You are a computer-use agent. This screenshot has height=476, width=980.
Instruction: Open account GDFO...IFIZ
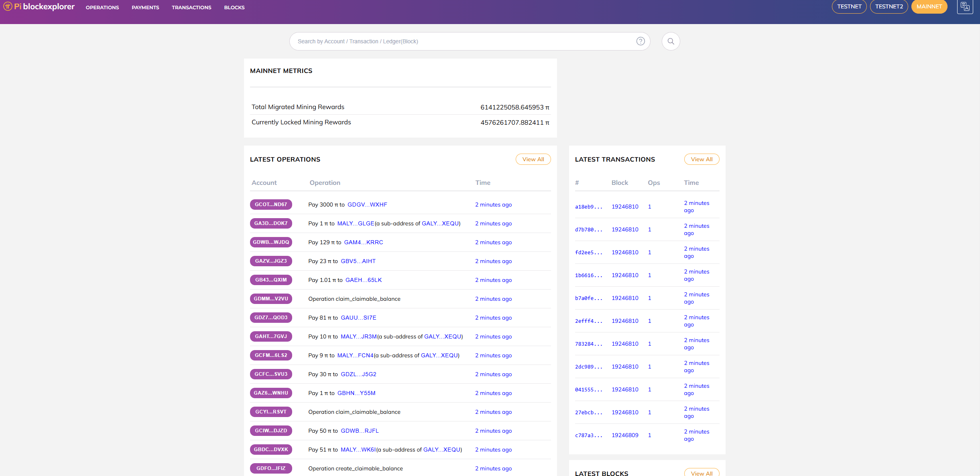(x=271, y=468)
